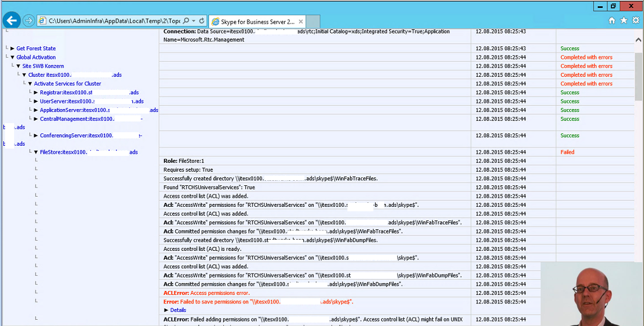Click Success status on ConferencingServer row
The height and width of the screenshot is (326, 644).
tap(569, 136)
